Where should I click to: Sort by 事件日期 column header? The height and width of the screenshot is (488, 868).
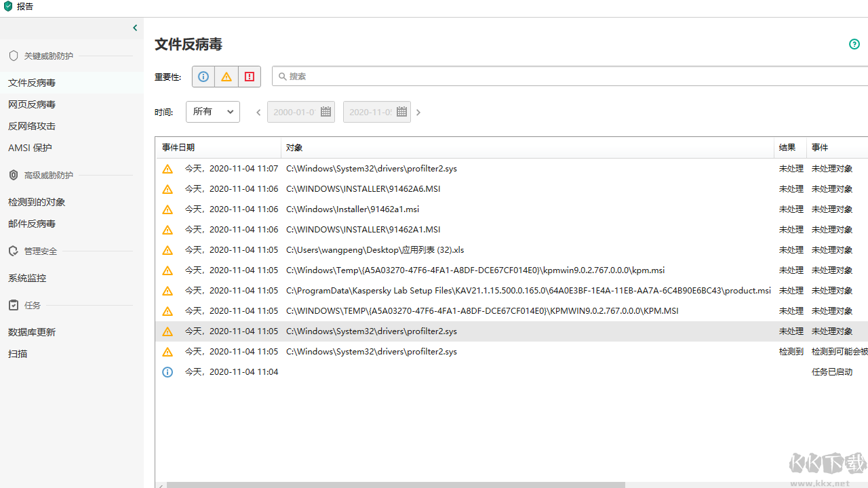point(178,148)
